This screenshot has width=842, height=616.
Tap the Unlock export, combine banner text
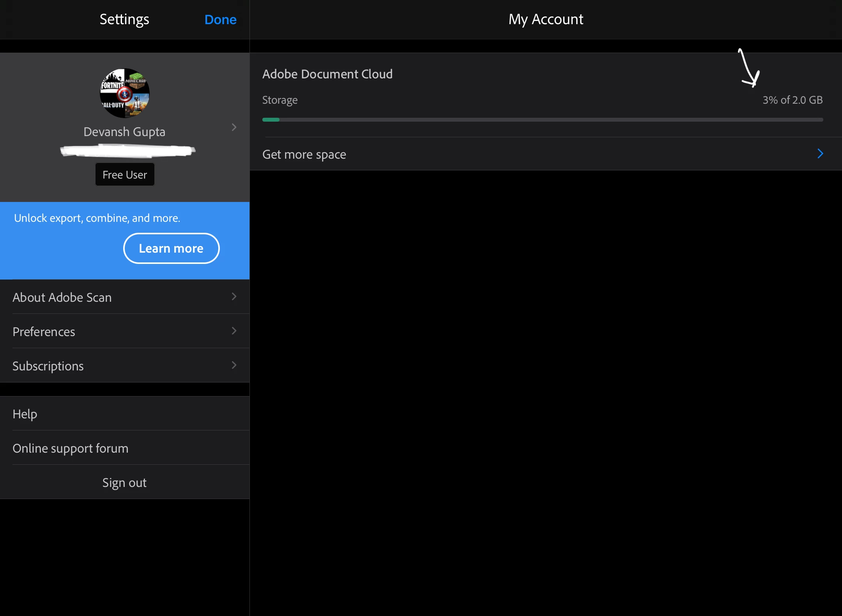click(x=97, y=218)
